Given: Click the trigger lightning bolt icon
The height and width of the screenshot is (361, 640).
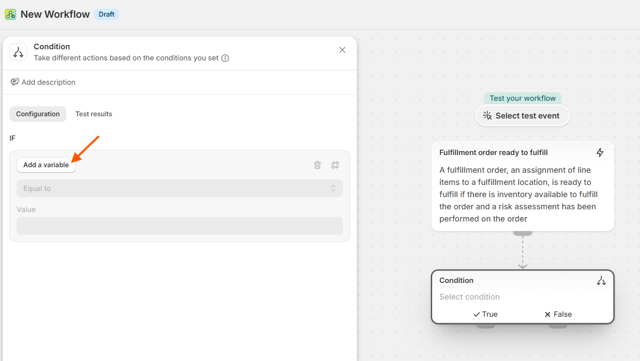Looking at the screenshot, I should (x=600, y=153).
